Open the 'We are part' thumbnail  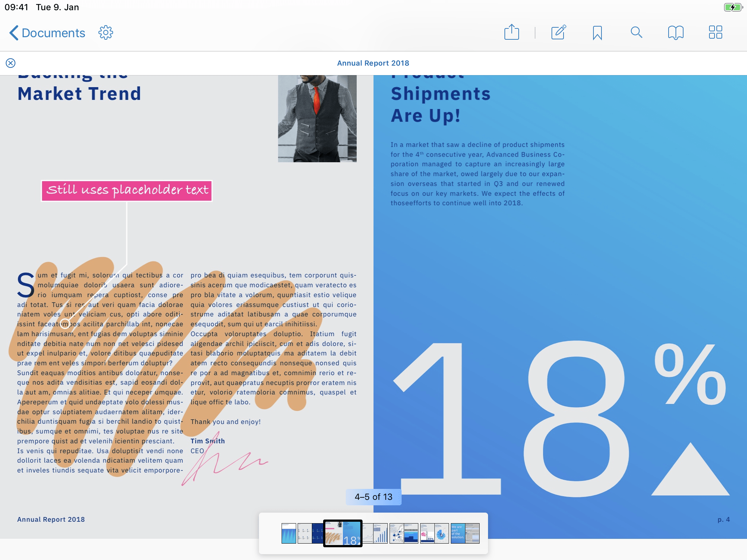[458, 533]
